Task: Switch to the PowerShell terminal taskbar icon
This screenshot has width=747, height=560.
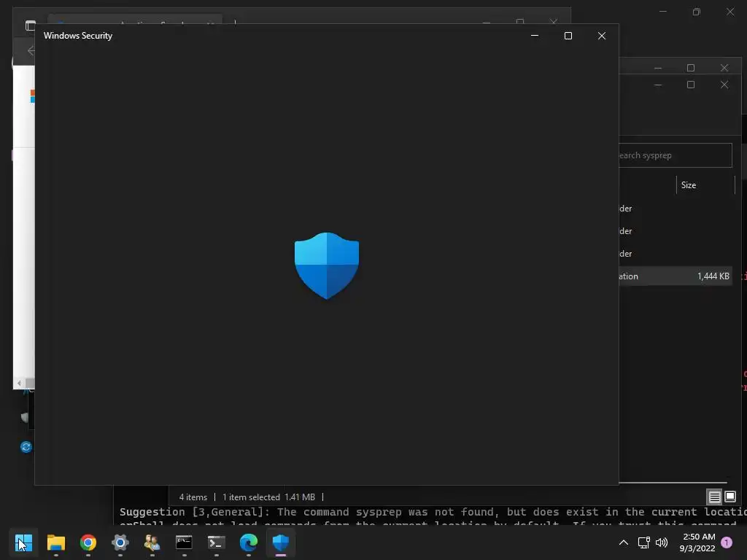Action: click(216, 542)
